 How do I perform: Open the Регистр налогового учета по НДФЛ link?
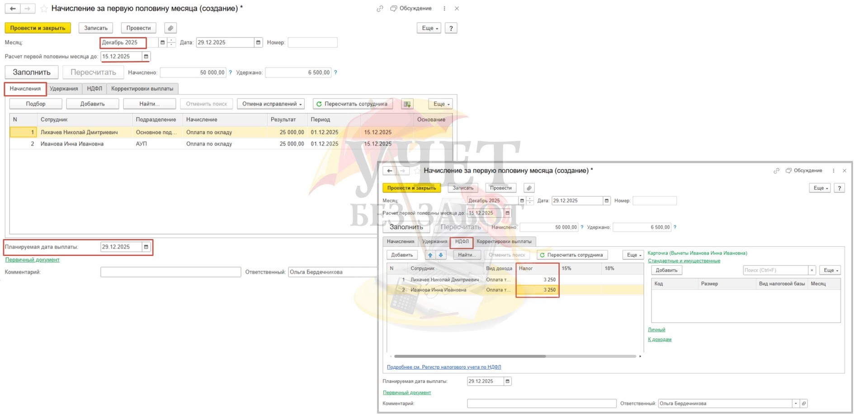coord(444,367)
